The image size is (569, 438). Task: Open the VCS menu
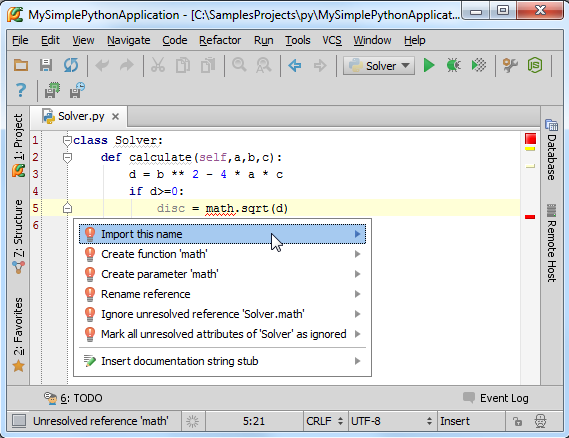point(332,40)
